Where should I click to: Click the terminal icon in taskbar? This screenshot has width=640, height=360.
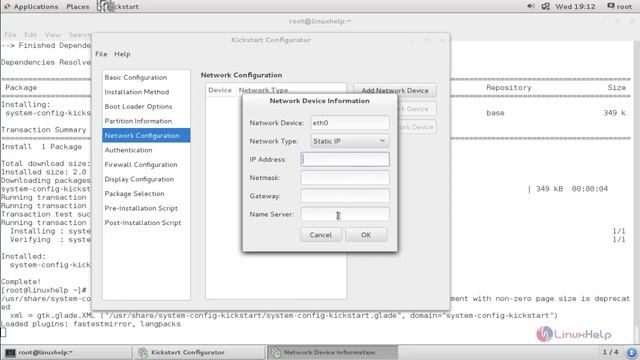[x=11, y=352]
